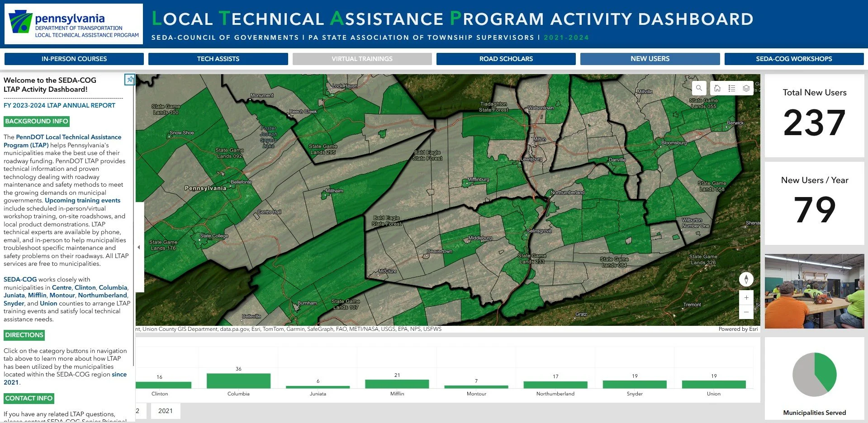868x423 pixels.
Task: Click the Snyder bar in chart
Action: tap(635, 384)
